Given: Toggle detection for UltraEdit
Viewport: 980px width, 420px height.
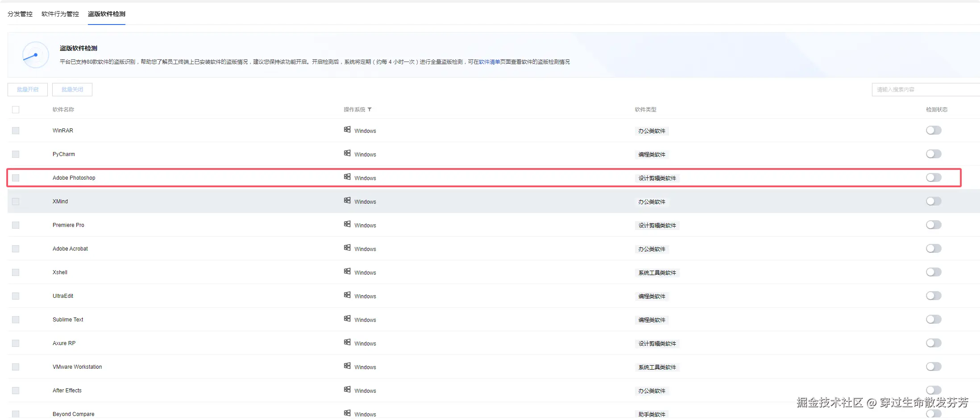Looking at the screenshot, I should coord(934,296).
